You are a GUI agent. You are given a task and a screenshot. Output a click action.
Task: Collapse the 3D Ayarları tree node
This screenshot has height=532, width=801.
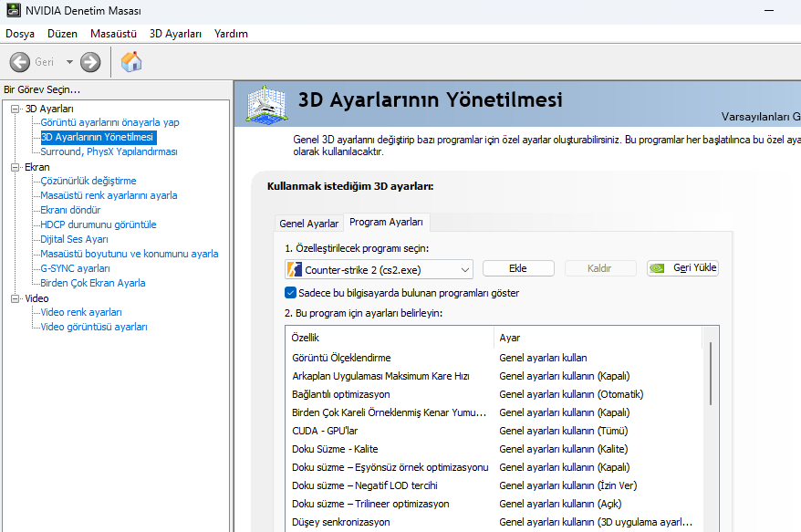tap(16, 109)
